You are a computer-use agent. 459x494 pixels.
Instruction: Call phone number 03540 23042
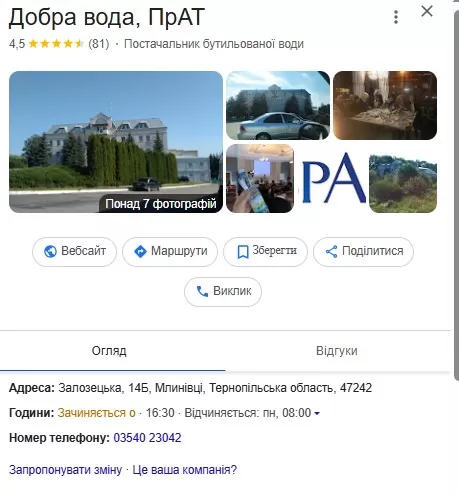[x=147, y=438]
